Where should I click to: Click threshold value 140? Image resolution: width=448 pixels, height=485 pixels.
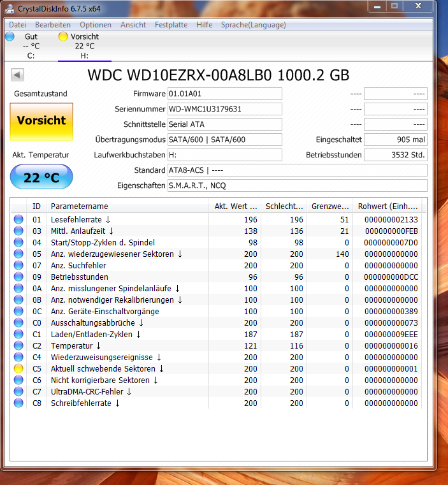(342, 254)
